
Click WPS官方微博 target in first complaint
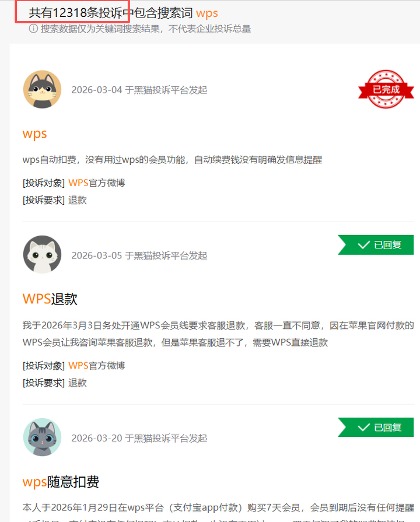click(x=97, y=183)
